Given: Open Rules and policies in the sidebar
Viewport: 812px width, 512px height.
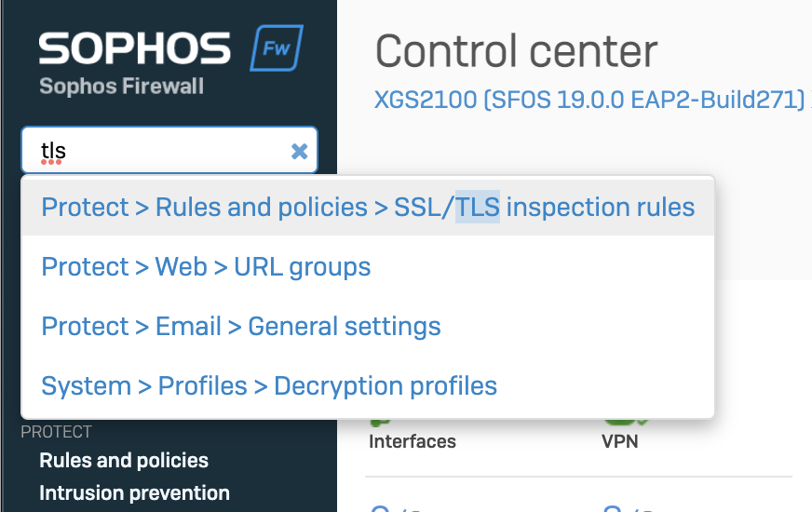Looking at the screenshot, I should 124,461.
